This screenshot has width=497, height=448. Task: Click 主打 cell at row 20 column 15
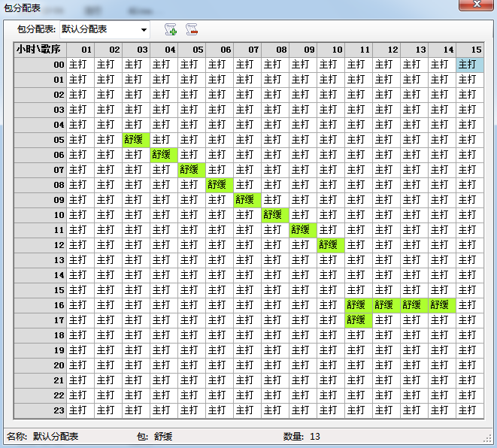tap(469, 365)
